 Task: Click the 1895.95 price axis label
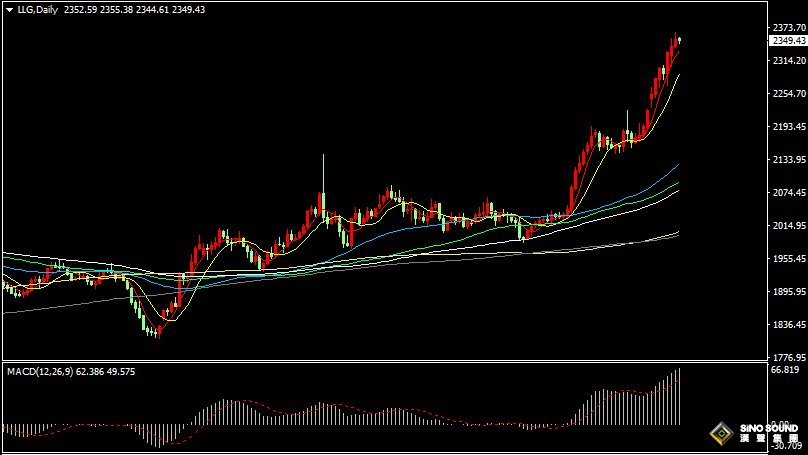[787, 292]
